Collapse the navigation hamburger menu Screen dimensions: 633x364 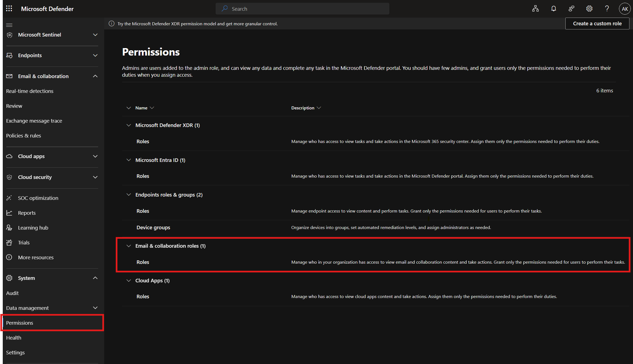coord(9,25)
